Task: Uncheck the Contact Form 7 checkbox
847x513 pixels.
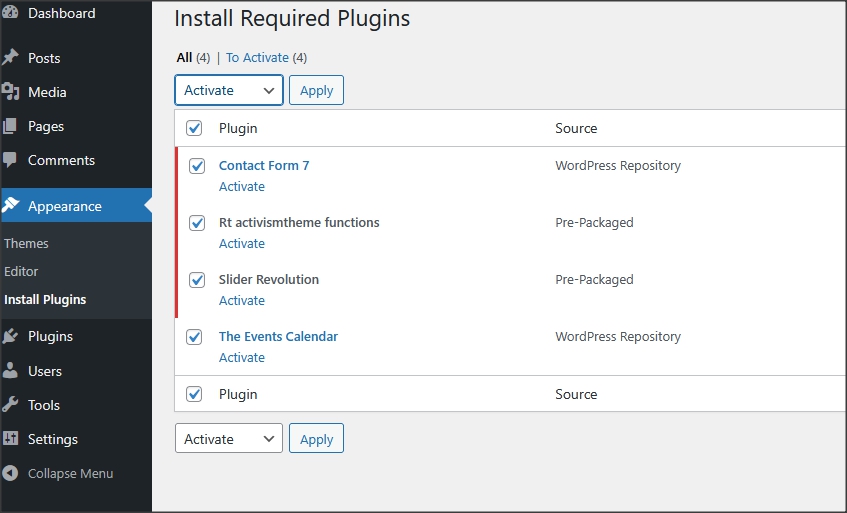Action: 196,166
